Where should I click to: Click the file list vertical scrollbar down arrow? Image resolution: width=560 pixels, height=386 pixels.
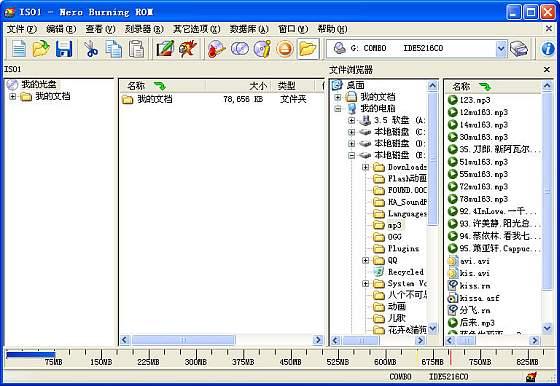point(547,328)
